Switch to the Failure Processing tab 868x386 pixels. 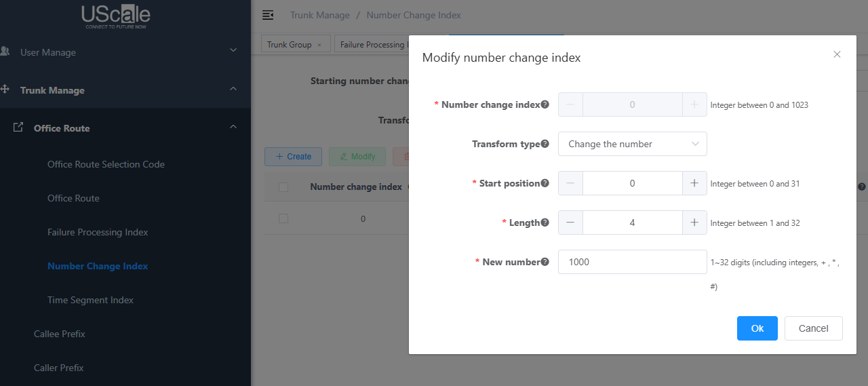[372, 44]
